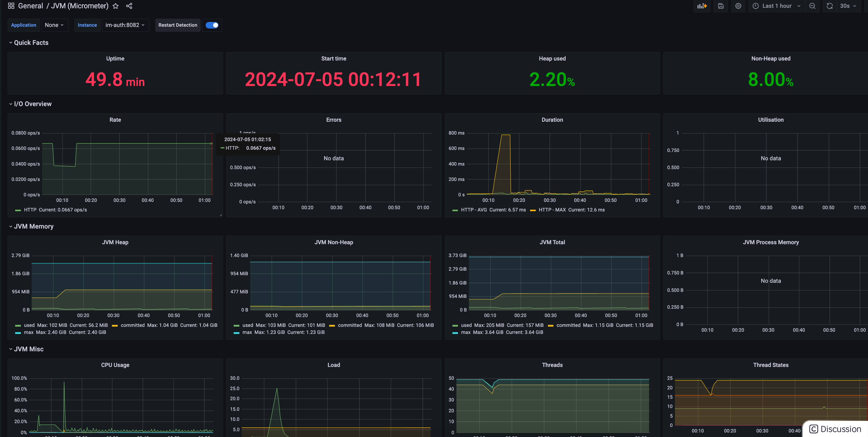Open the 30s refresh interval dropdown

[x=848, y=6]
